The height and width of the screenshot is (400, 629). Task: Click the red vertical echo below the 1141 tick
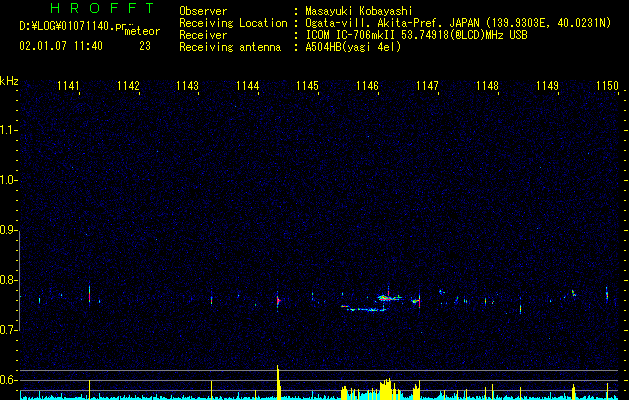coord(89,295)
